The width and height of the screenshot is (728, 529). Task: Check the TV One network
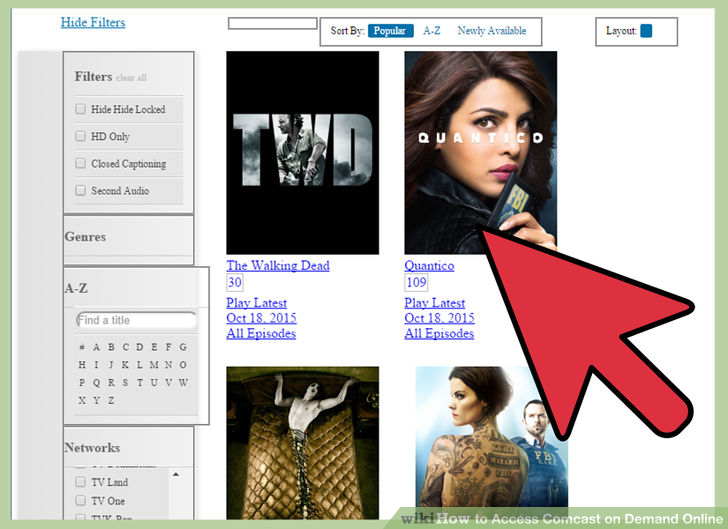[x=80, y=500]
